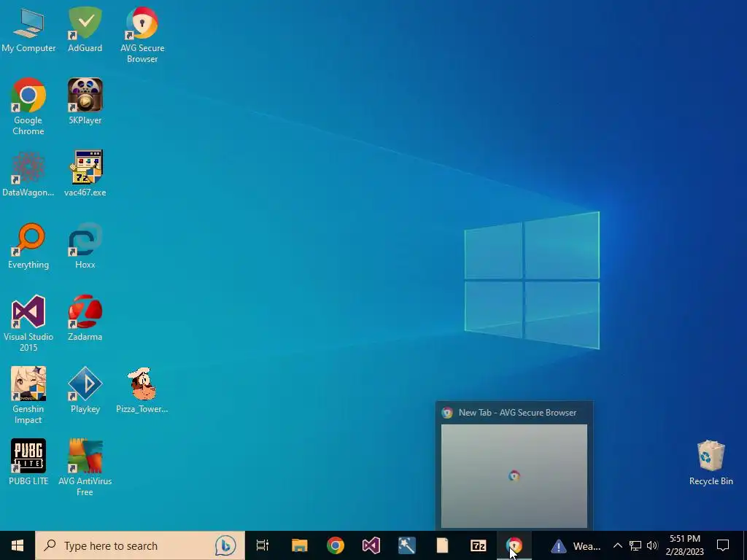Screen dimensions: 747x560
Task: Open File Explorer from the taskbar
Action: 300,545
